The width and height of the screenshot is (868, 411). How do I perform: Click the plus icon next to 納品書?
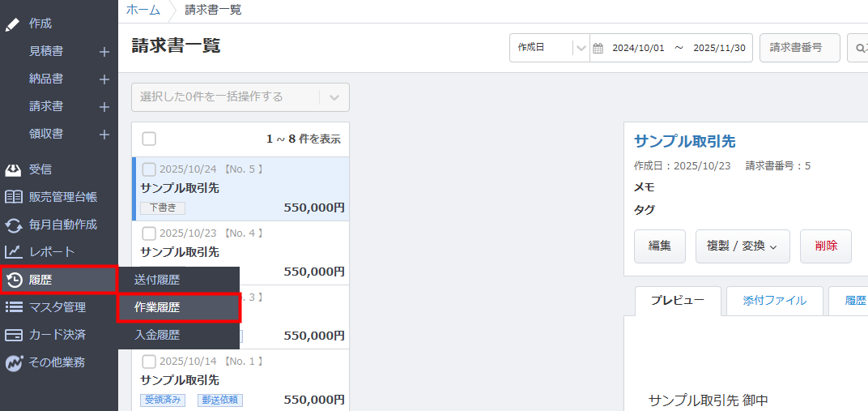tap(104, 79)
